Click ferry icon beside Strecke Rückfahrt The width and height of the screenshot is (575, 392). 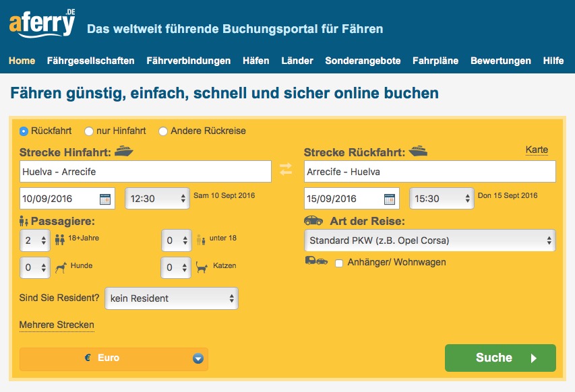418,152
